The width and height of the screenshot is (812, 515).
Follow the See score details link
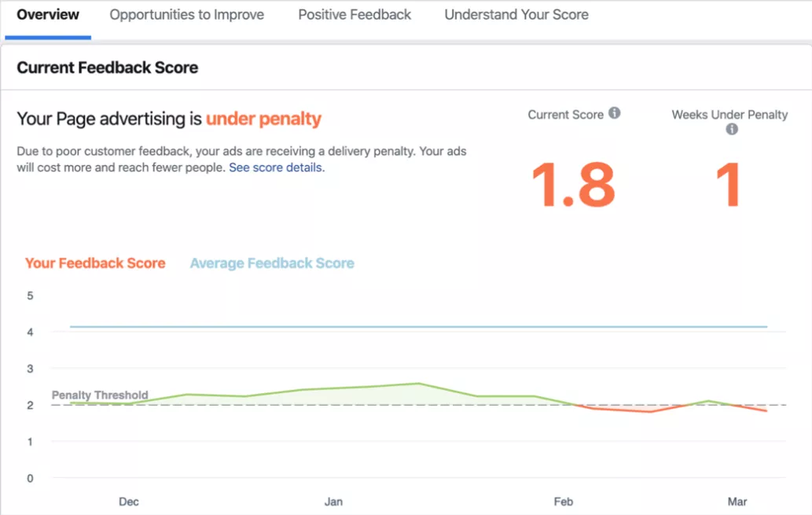point(277,167)
